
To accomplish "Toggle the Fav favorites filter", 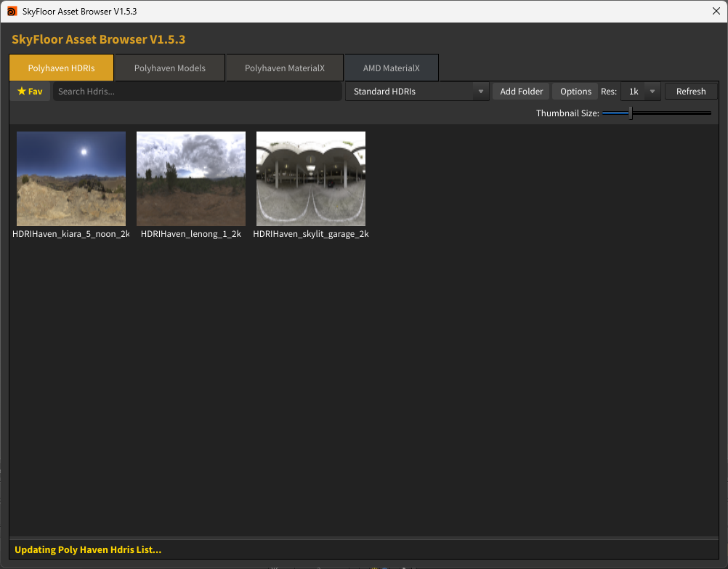I will click(31, 92).
